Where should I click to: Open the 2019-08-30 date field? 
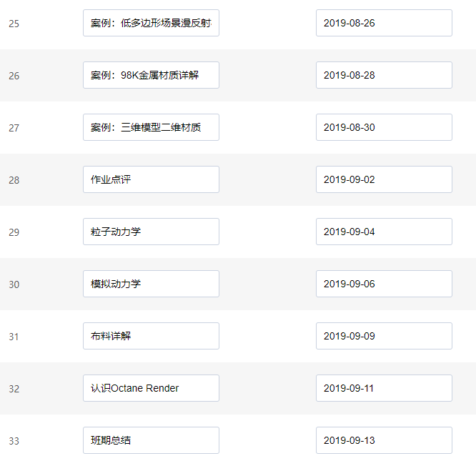tap(384, 127)
